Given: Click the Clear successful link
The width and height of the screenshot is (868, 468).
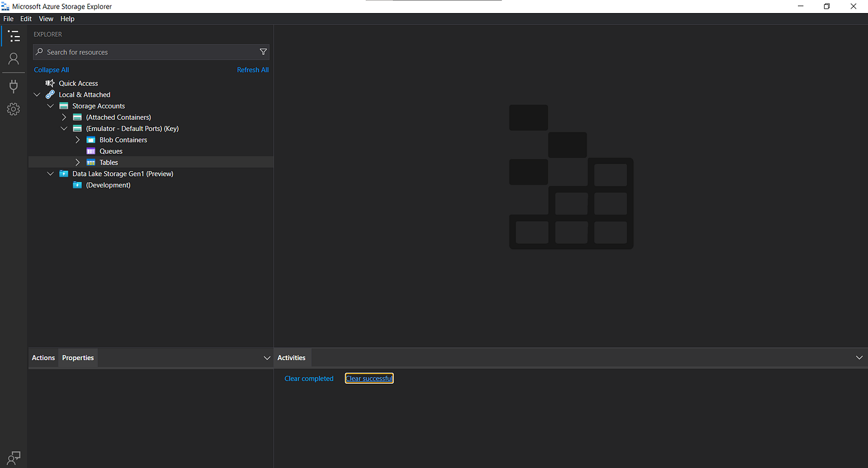Looking at the screenshot, I should pos(369,379).
